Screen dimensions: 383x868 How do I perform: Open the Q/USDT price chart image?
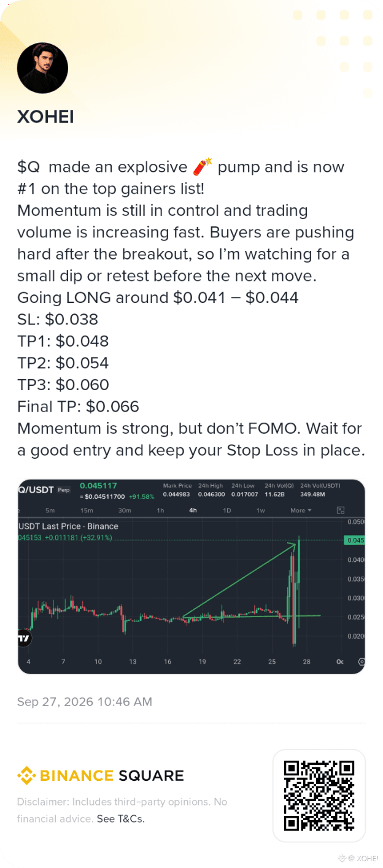(x=191, y=577)
